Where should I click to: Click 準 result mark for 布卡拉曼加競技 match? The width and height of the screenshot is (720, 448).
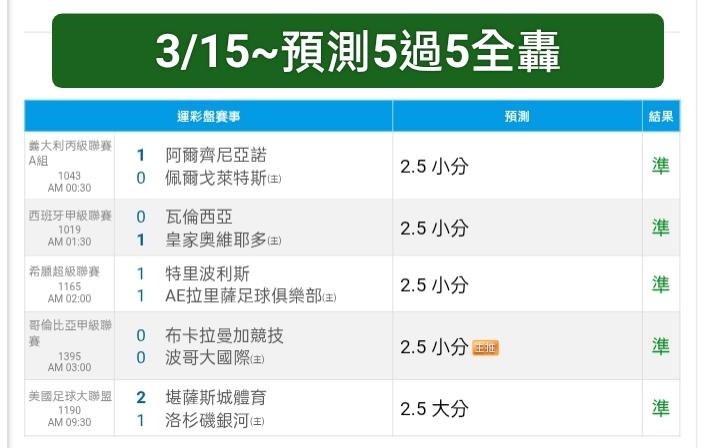661,346
